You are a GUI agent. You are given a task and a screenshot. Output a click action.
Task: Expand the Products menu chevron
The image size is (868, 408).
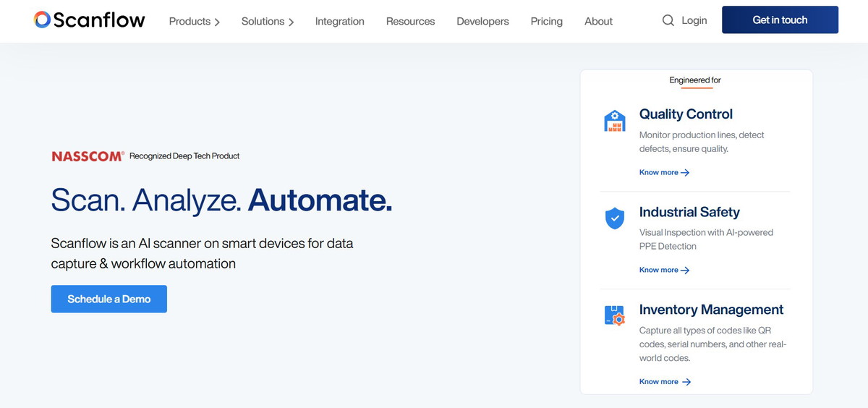click(x=216, y=22)
